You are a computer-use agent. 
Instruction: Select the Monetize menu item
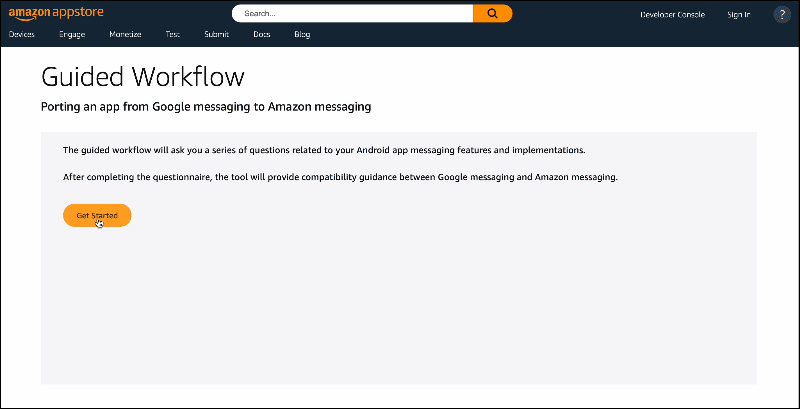[x=125, y=34]
